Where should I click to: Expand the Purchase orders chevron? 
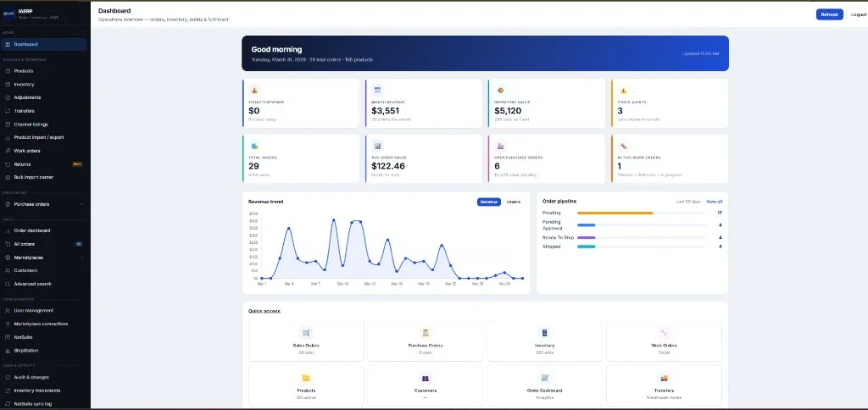82,204
